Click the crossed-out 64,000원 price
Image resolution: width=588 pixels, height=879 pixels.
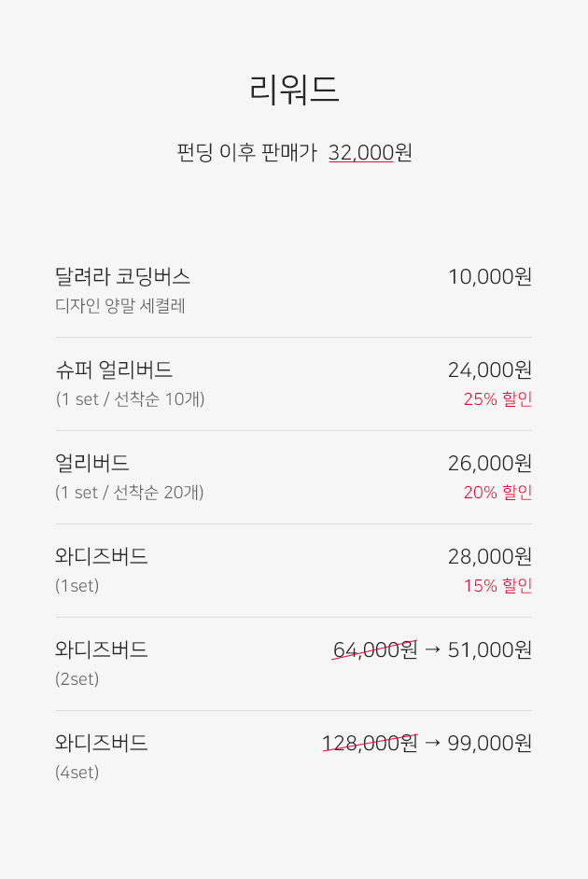[x=374, y=649]
